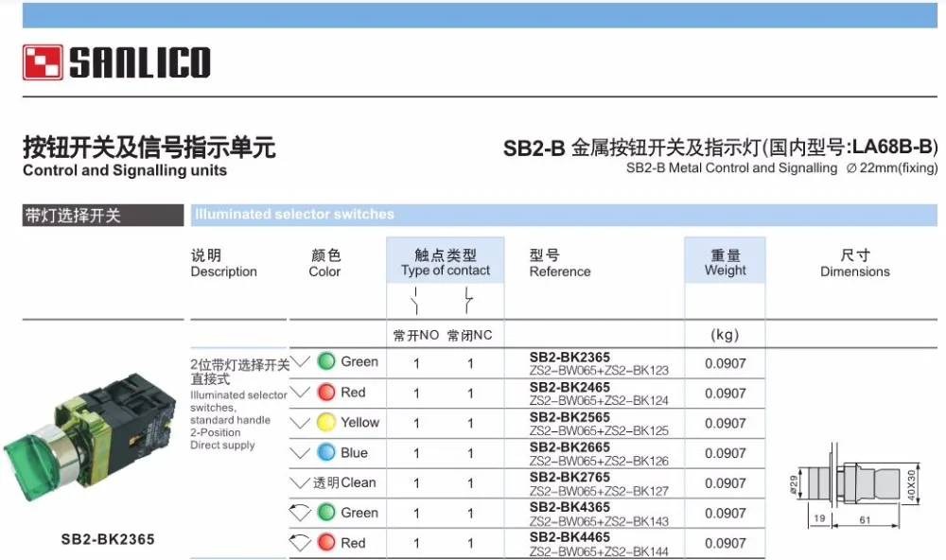Click the two-position symbol in Blue row
The height and width of the screenshot is (560, 946).
[300, 452]
